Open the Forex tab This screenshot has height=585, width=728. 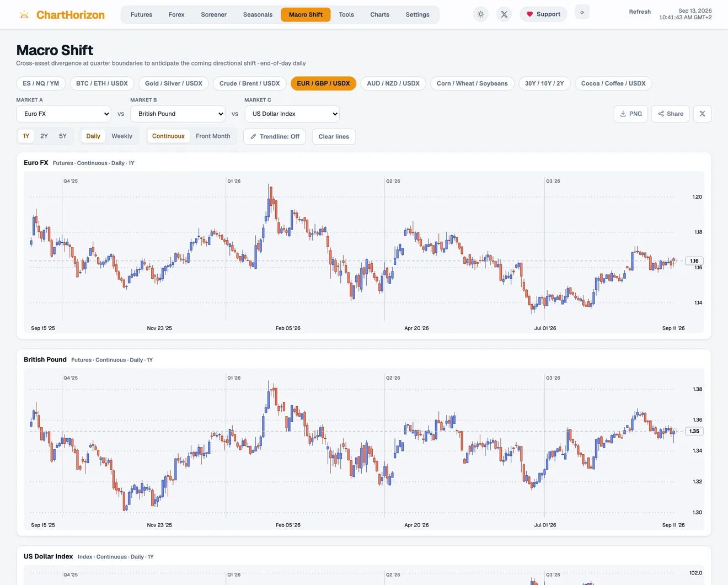pyautogui.click(x=176, y=15)
